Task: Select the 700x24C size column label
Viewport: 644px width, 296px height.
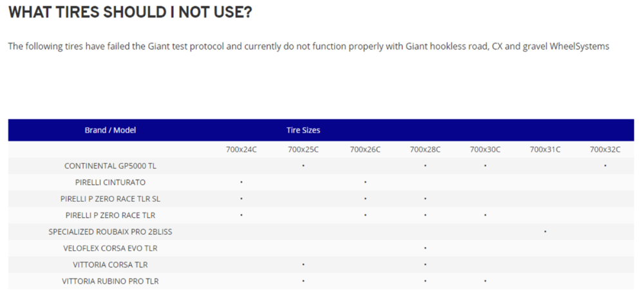Action: click(241, 149)
